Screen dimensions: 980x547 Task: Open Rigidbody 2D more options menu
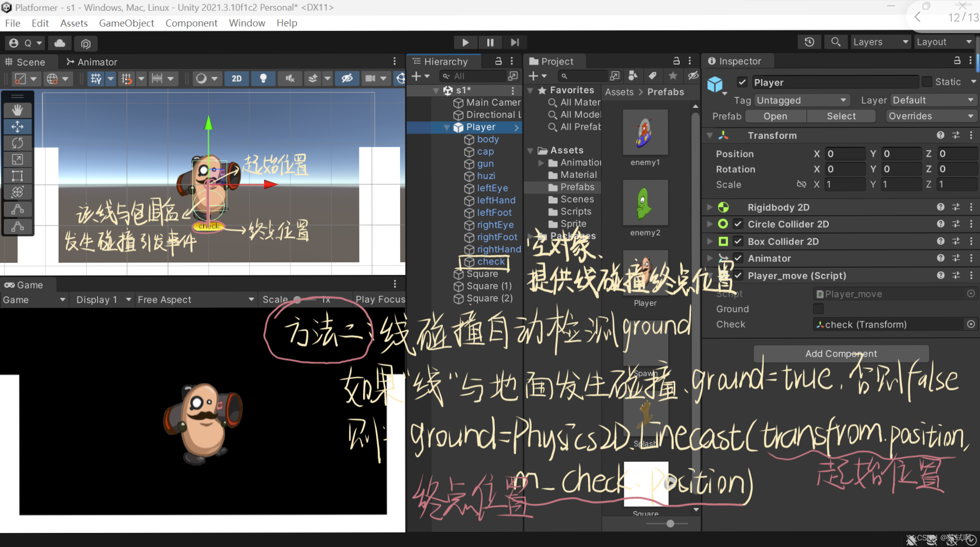[971, 207]
